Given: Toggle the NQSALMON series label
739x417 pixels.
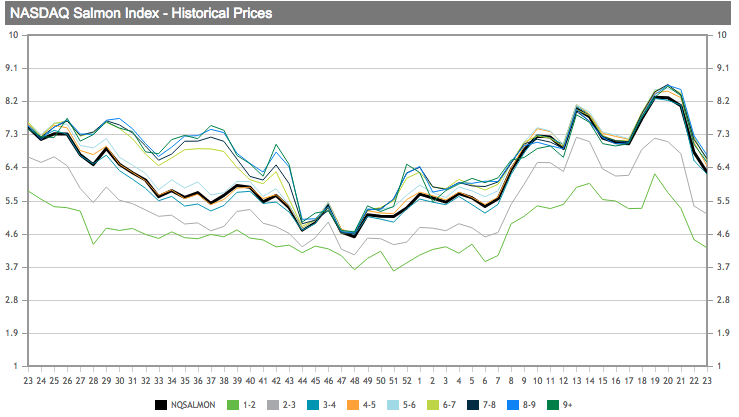Looking at the screenshot, I should tap(193, 405).
